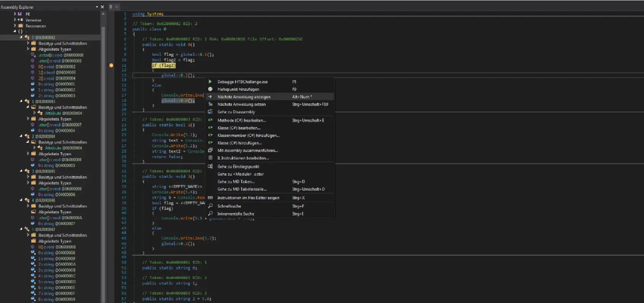Image resolution: width=644 pixels, height=303 pixels.
Task: Click the breakpoint circle icon beside Haltepunkt hinzufügen
Action: [x=210, y=89]
